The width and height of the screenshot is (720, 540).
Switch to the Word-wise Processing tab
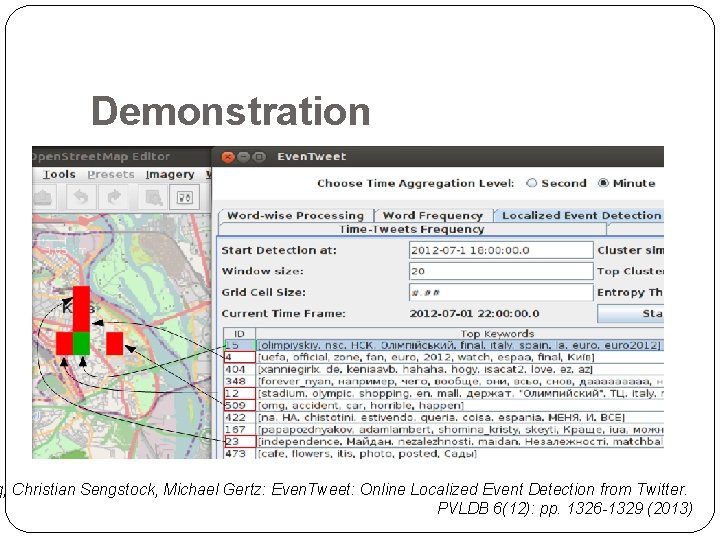pyautogui.click(x=295, y=215)
